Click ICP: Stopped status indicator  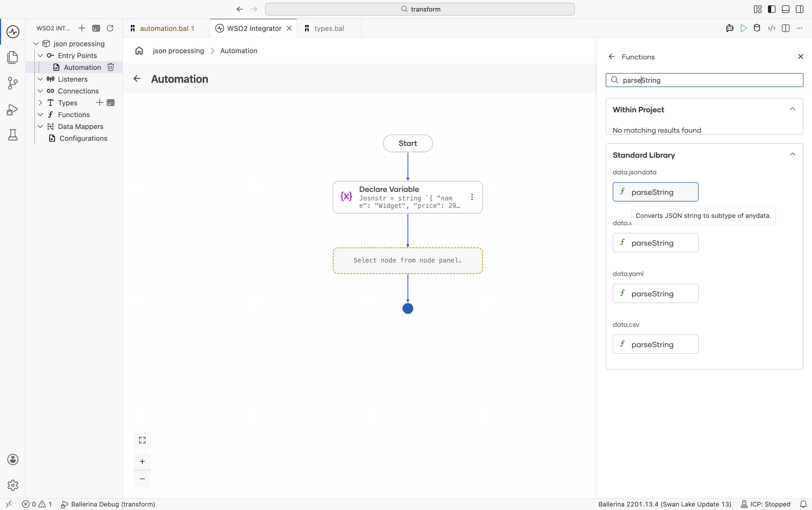point(765,504)
